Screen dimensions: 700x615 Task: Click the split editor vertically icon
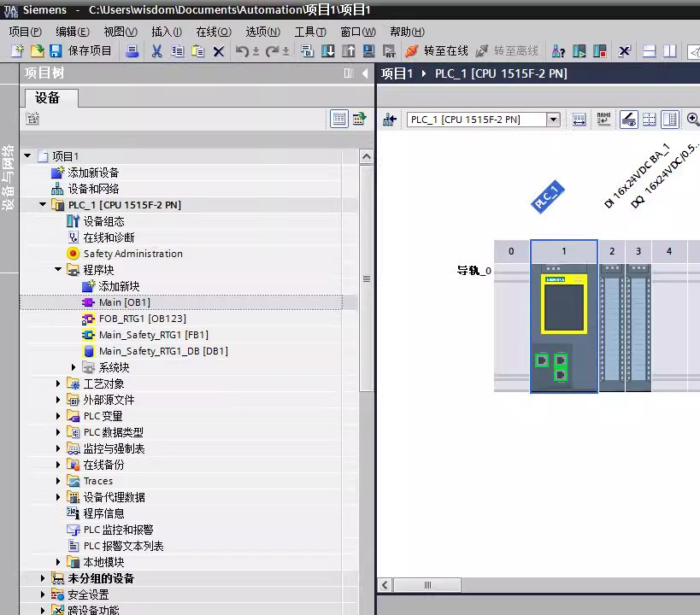[x=669, y=51]
